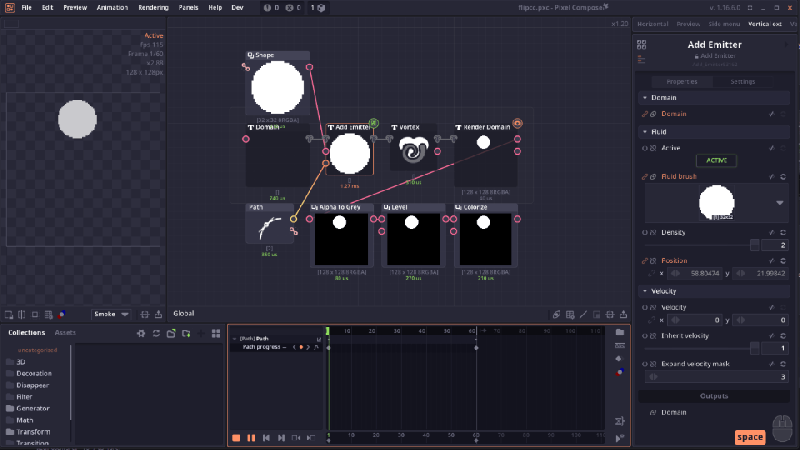Image resolution: width=800 pixels, height=450 pixels.
Task: Click the inspector panel grid icon by Add Emitter
Action: pos(641,45)
